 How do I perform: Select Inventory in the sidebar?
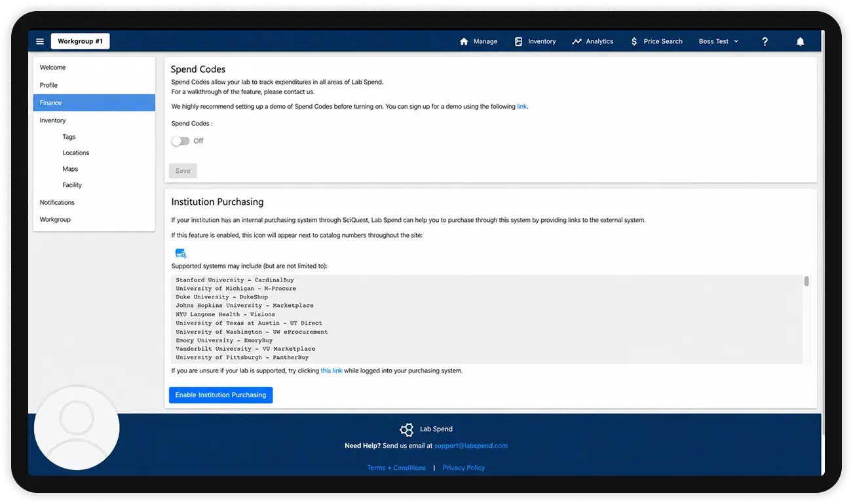[94, 120]
